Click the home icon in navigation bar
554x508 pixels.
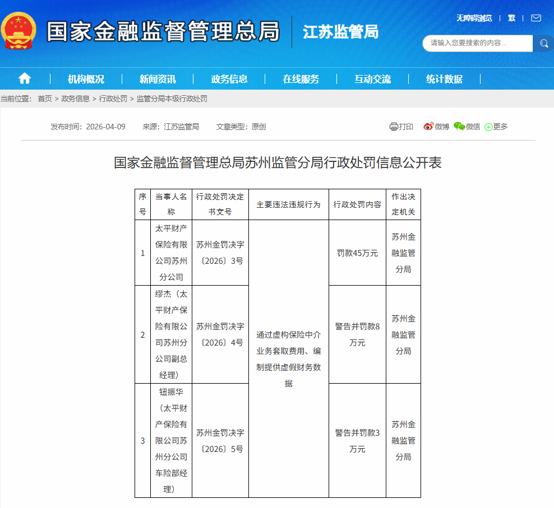coord(24,78)
